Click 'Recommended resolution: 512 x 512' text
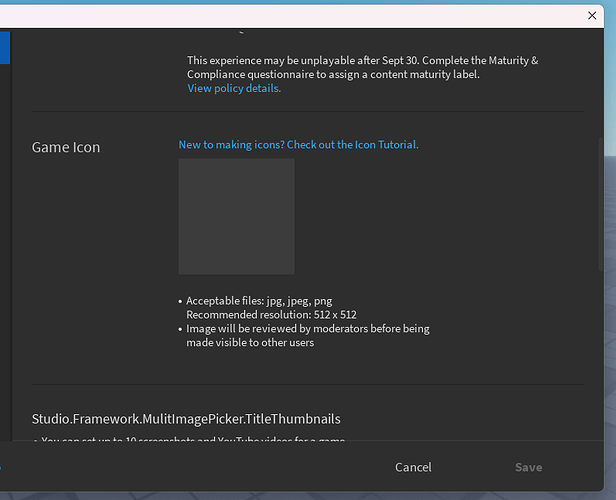The width and height of the screenshot is (616, 500). pos(271,315)
